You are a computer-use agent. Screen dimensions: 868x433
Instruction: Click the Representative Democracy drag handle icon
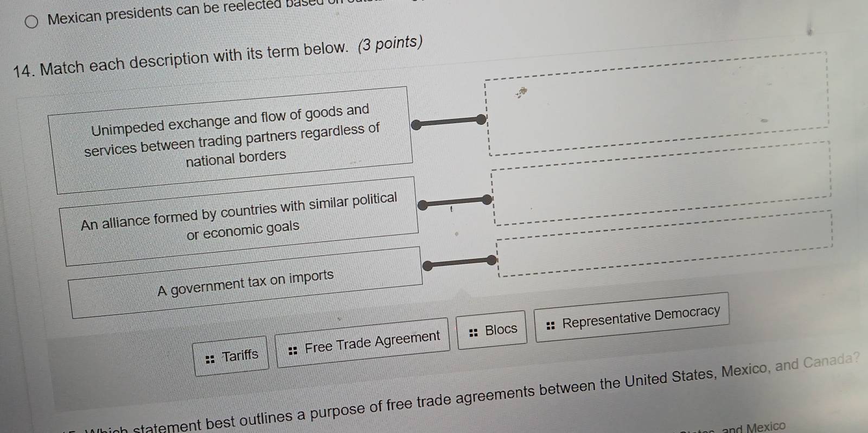(x=551, y=326)
